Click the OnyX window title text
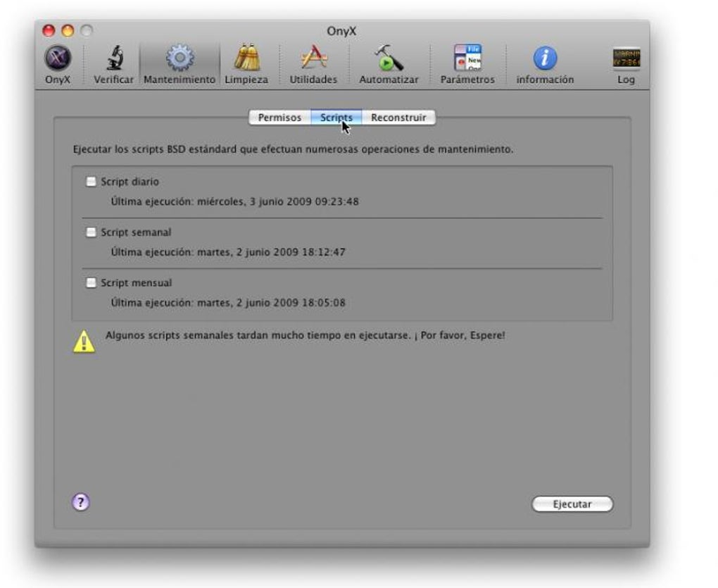 pos(341,31)
